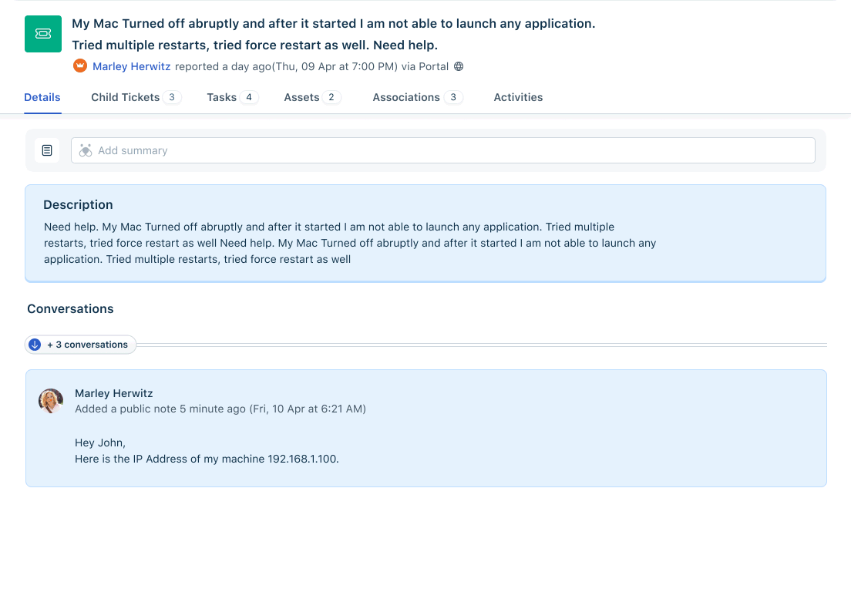Click the summary notes icon left of Add summary

click(47, 150)
